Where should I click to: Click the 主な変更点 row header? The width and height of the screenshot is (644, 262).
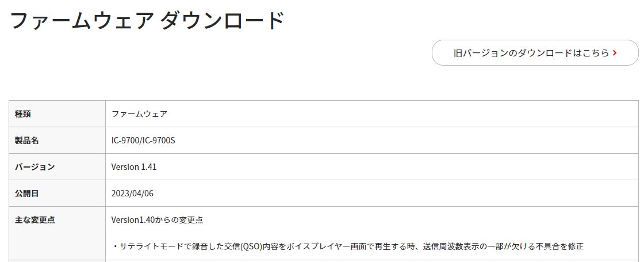(x=57, y=233)
